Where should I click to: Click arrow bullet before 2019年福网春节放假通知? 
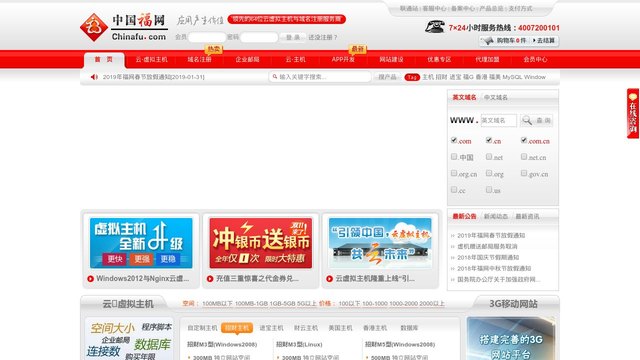click(x=453, y=236)
